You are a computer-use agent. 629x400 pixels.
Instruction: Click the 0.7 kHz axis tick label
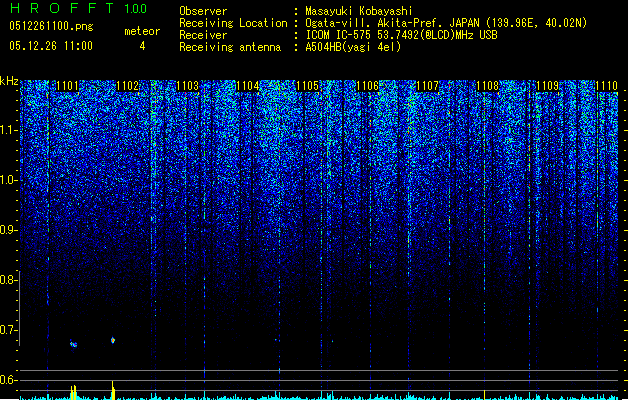point(9,330)
